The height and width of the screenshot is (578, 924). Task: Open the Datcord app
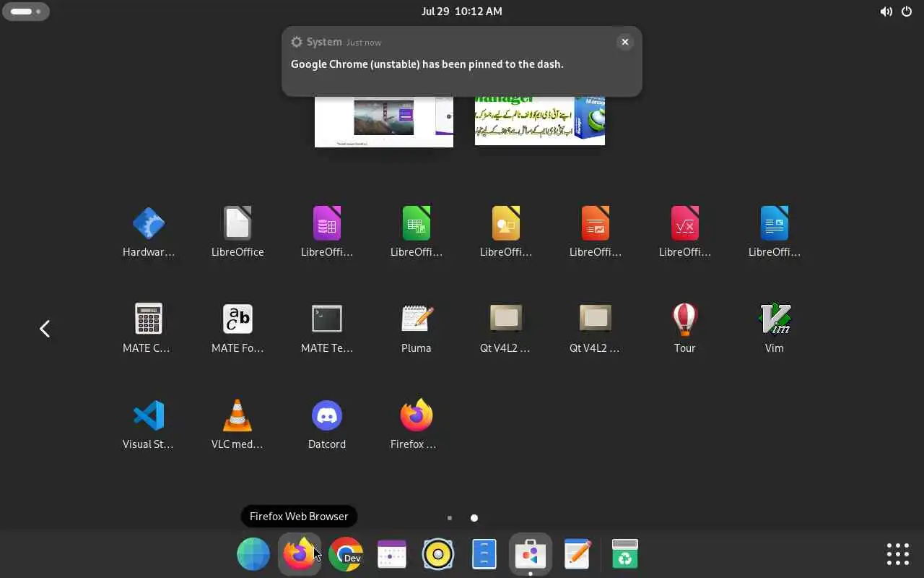coord(327,424)
